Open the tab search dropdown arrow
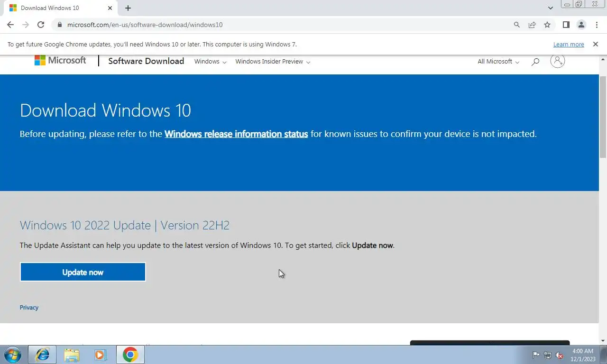This screenshot has width=607, height=364. point(551,8)
